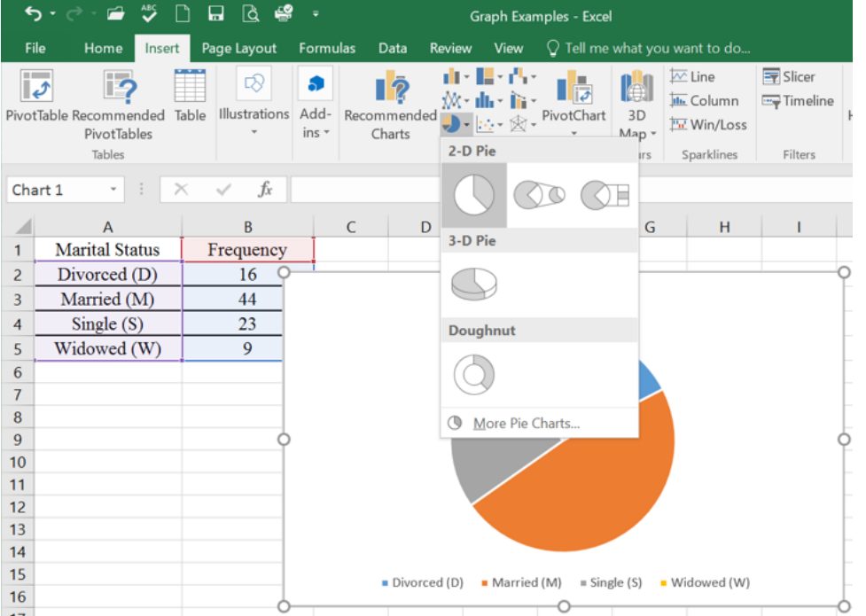Click the formula bar Enter checkmark

coord(223,190)
